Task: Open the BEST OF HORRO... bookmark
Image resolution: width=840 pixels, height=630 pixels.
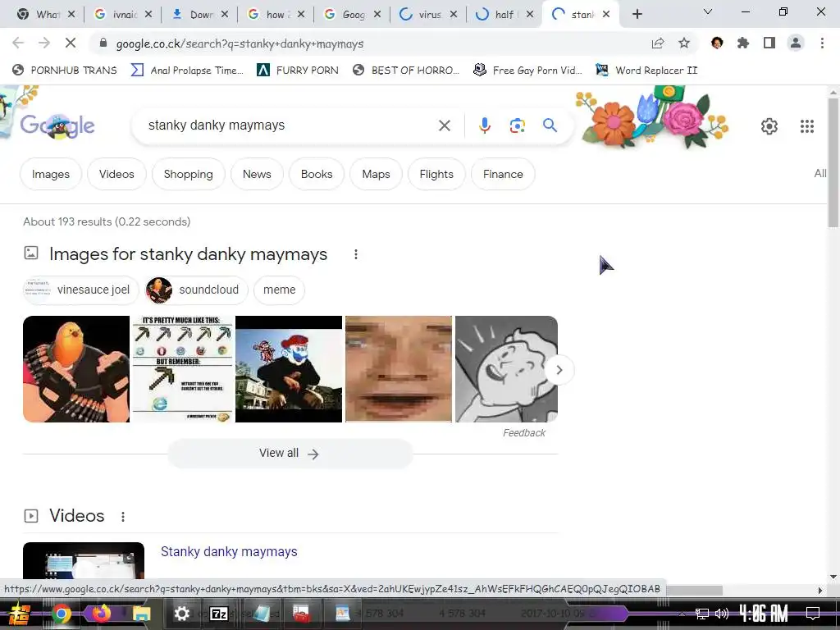Action: 406,71
